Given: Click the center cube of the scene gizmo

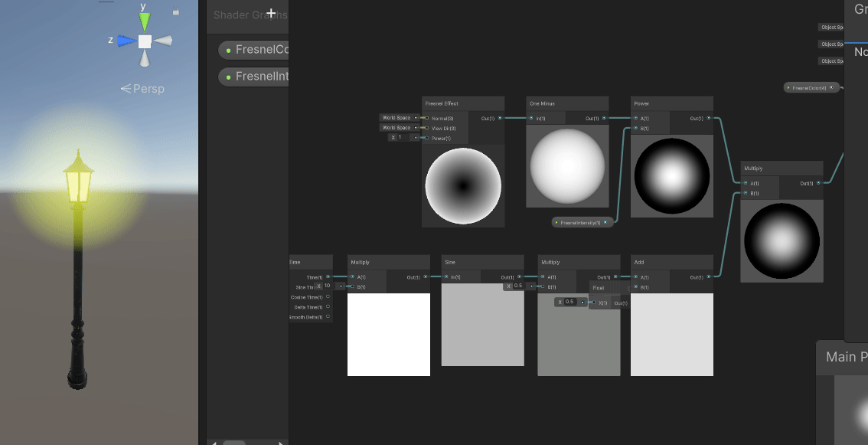Looking at the screenshot, I should (145, 41).
